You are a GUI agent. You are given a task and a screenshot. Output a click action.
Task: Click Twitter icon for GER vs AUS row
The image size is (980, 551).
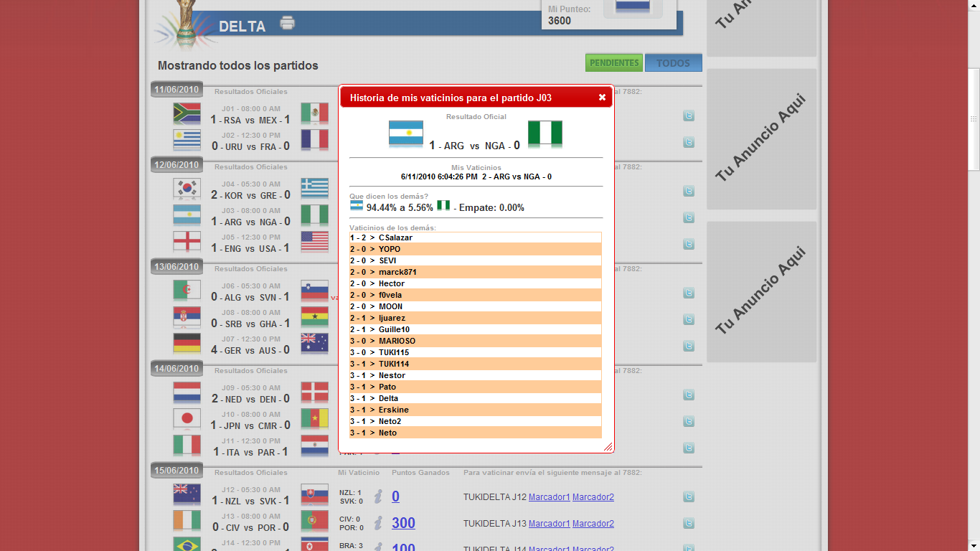tap(689, 346)
